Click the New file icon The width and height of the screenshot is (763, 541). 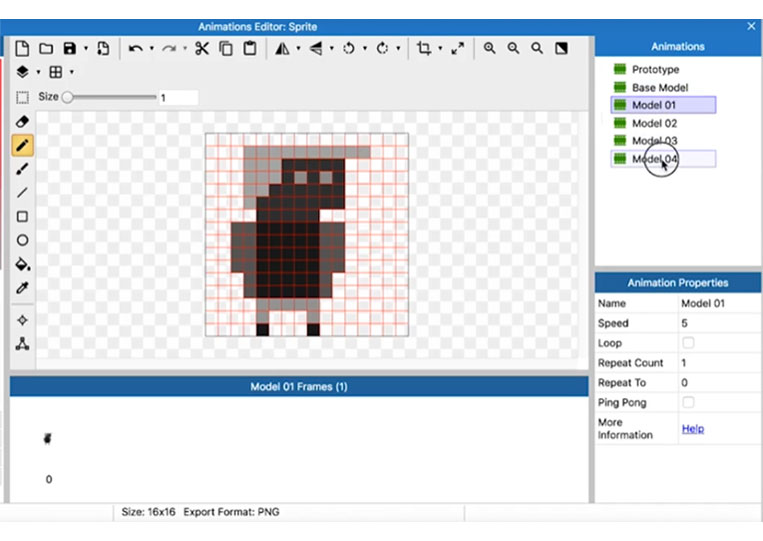[x=22, y=49]
